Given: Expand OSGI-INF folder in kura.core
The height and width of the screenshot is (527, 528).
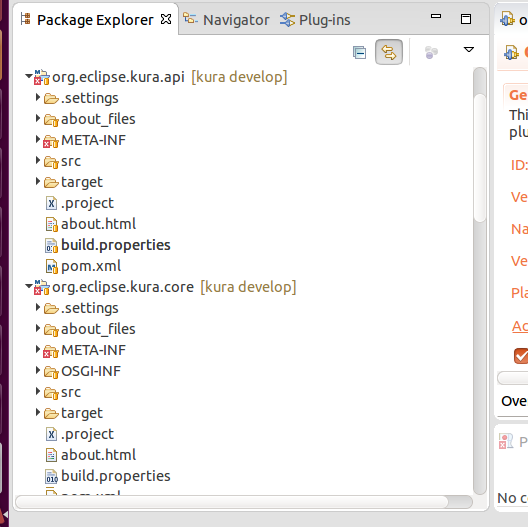Looking at the screenshot, I should 38,370.
